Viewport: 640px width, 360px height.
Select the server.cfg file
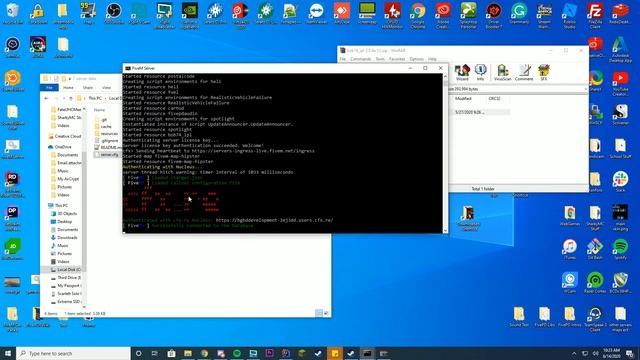coord(107,155)
